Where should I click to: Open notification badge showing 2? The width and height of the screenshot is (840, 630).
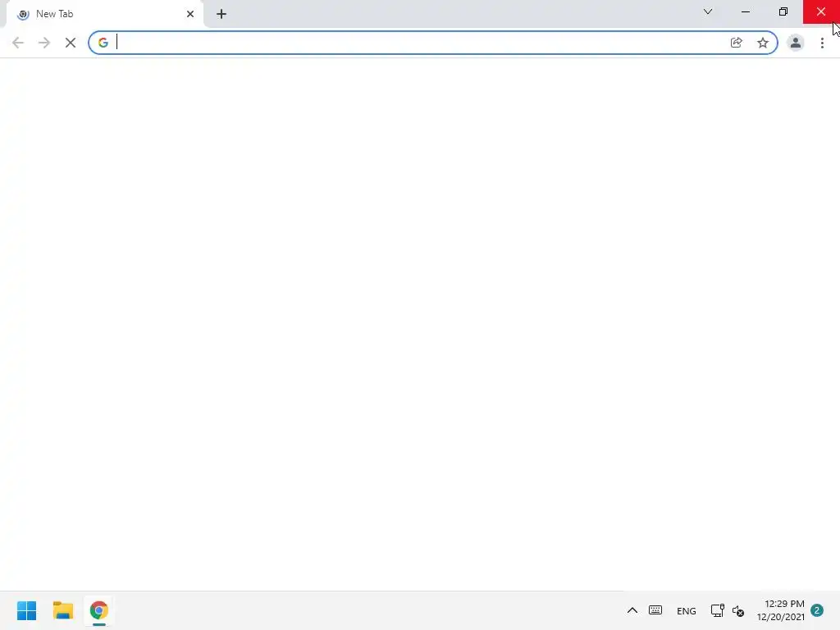(x=817, y=610)
